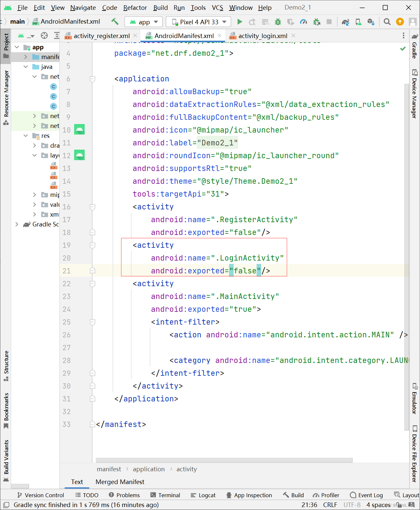Click the 21:36 cursor position status
420x510 pixels.
point(309,505)
